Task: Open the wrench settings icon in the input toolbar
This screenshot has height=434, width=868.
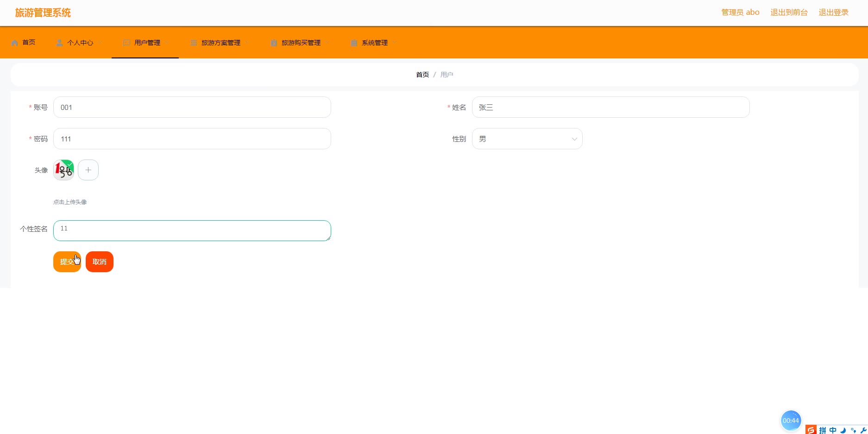Action: coord(863,430)
